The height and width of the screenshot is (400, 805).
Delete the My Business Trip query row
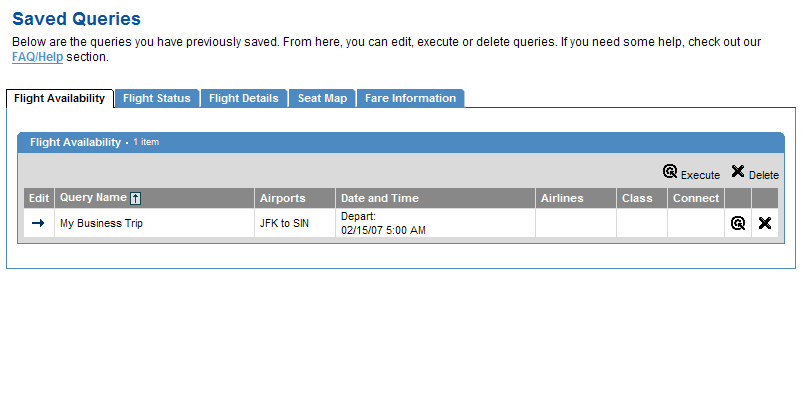point(765,223)
